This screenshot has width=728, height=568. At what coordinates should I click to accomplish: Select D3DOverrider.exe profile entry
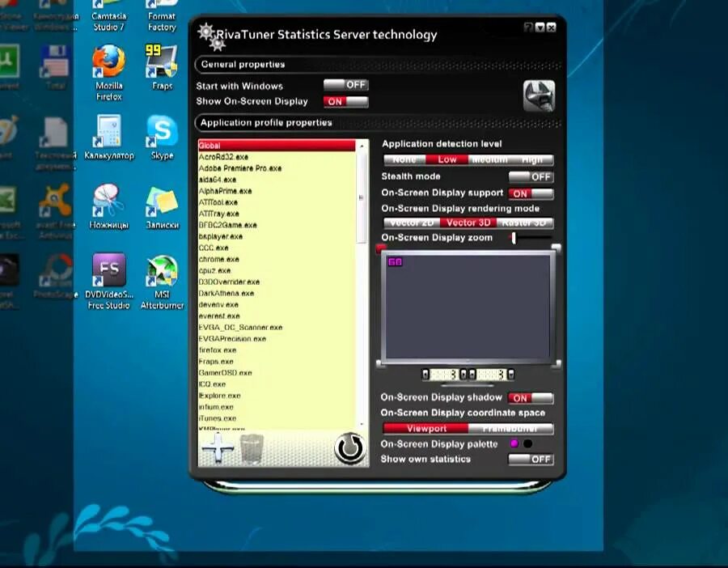click(277, 282)
